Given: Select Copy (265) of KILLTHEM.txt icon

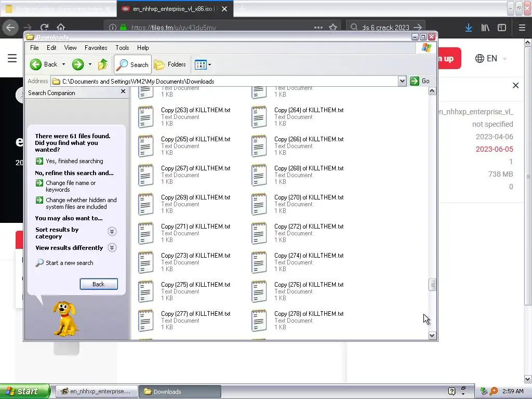Looking at the screenshot, I should (x=145, y=146).
